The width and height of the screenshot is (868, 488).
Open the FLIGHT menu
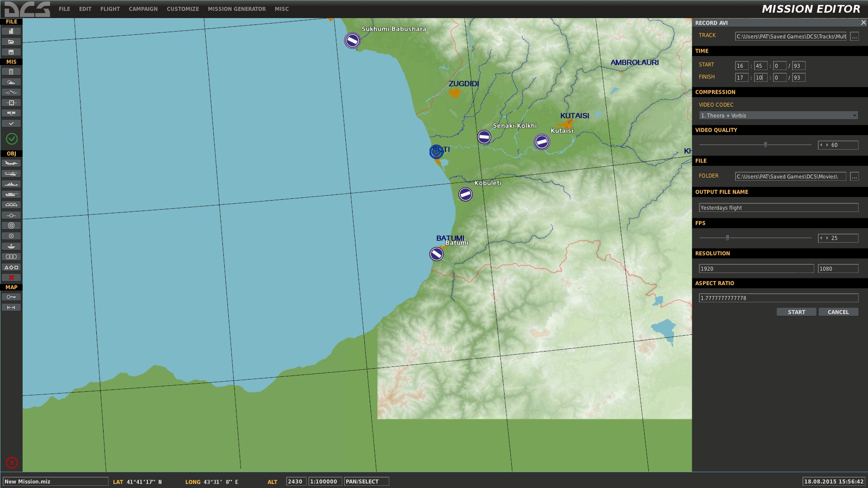[110, 9]
